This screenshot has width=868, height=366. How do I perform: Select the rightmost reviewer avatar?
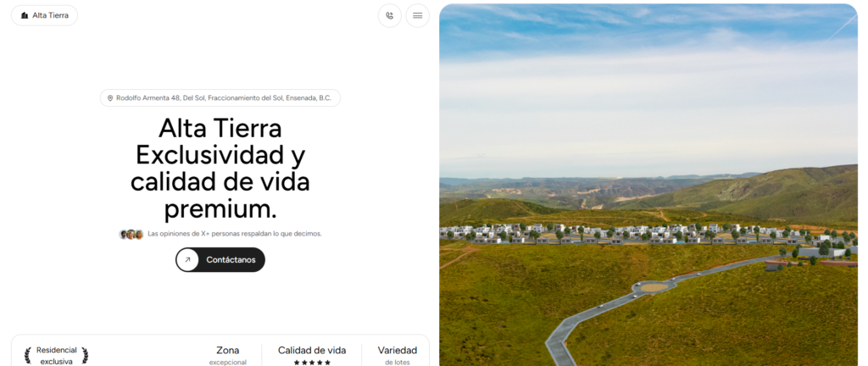[139, 234]
